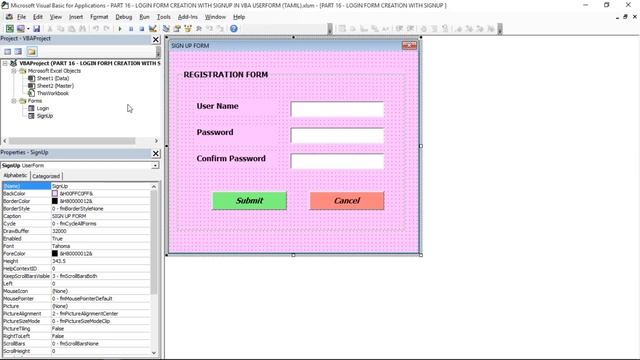Collapse the VBAProject root tree node
The image size is (640, 360).
[5, 63]
